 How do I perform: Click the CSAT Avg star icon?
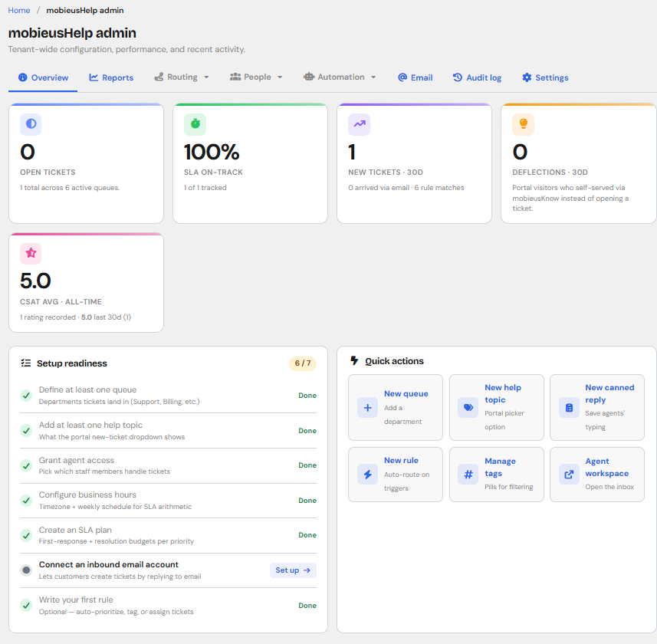tap(31, 254)
